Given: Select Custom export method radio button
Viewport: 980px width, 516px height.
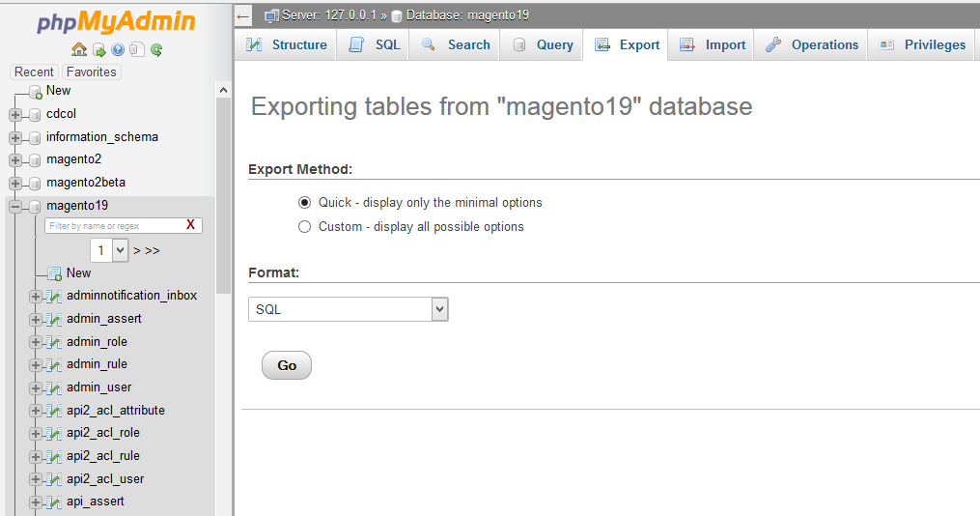Looking at the screenshot, I should click(304, 226).
